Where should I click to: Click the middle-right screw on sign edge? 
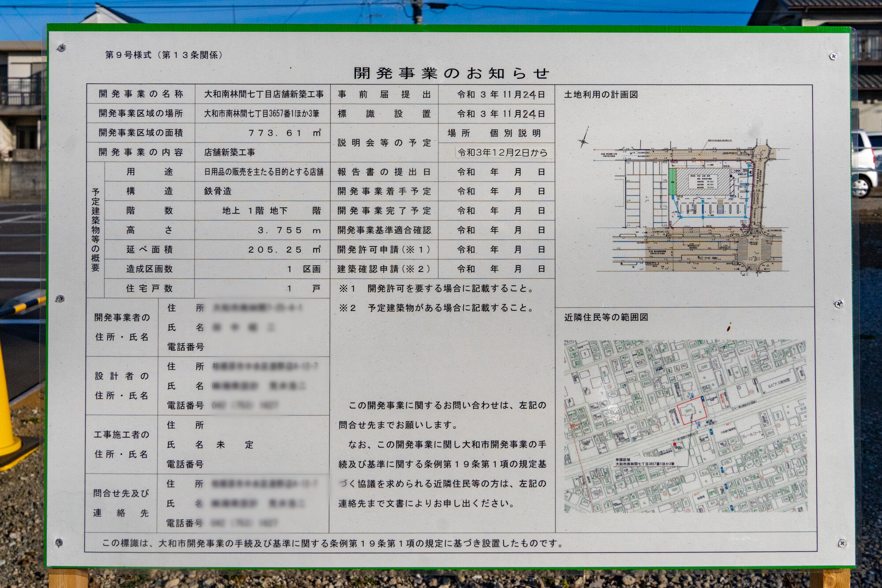(x=838, y=304)
